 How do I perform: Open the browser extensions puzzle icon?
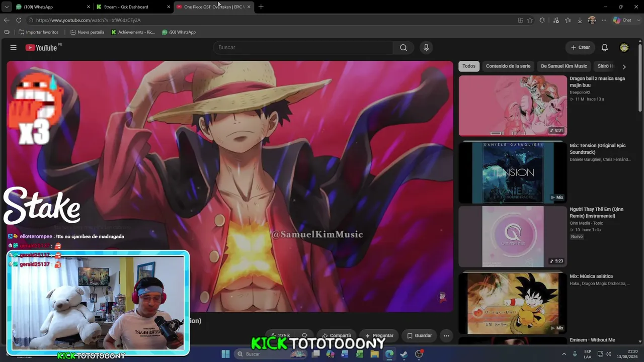pyautogui.click(x=542, y=20)
